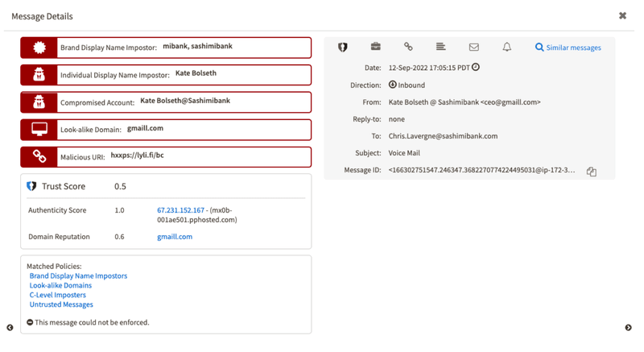This screenshot has height=352, width=644.
Task: Select the date '12-Sep-2022 17:05:15 PDT'
Action: [x=429, y=68]
